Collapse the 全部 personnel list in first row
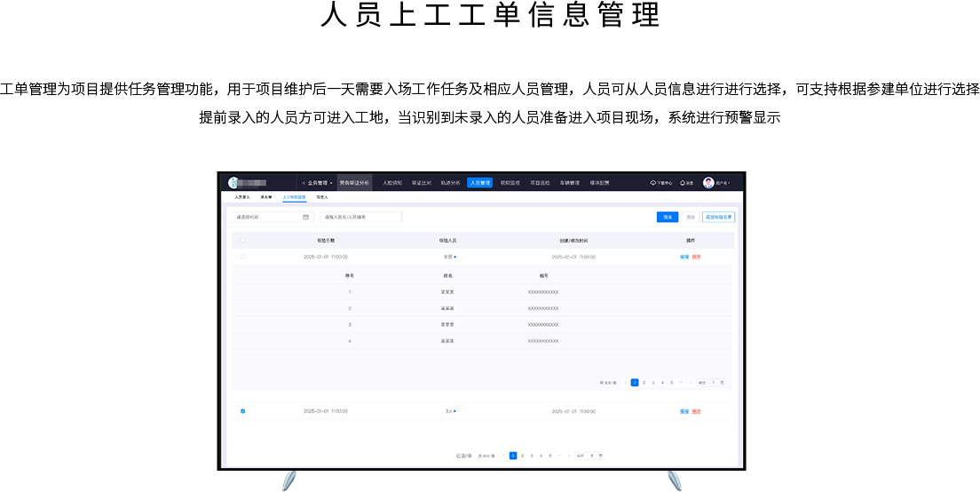Image resolution: width=980 pixels, height=492 pixels. pos(450,257)
